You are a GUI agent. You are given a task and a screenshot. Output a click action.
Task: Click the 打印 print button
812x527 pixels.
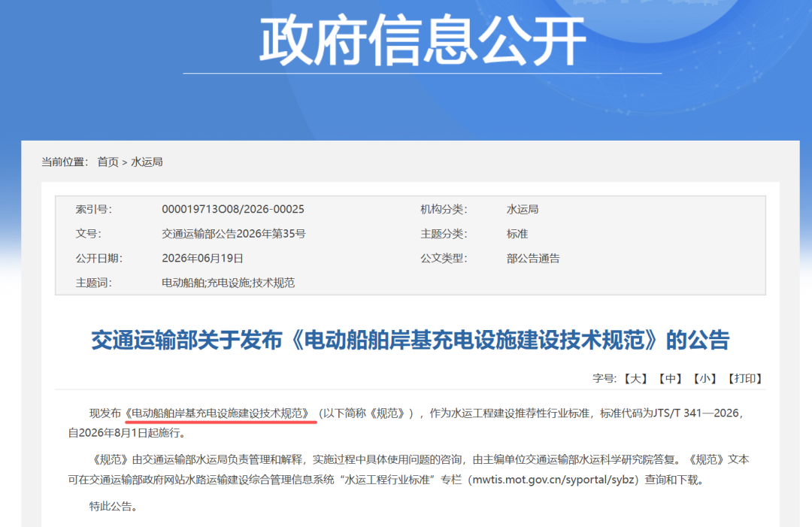coord(744,378)
